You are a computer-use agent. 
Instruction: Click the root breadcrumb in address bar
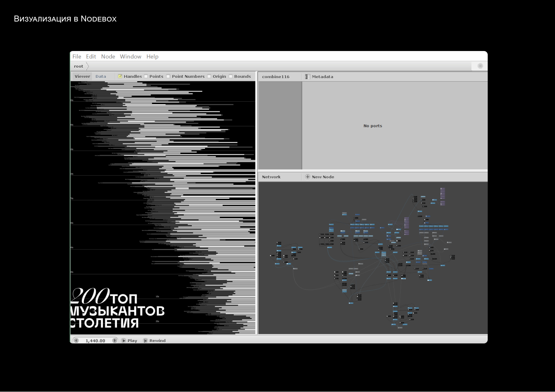[78, 66]
